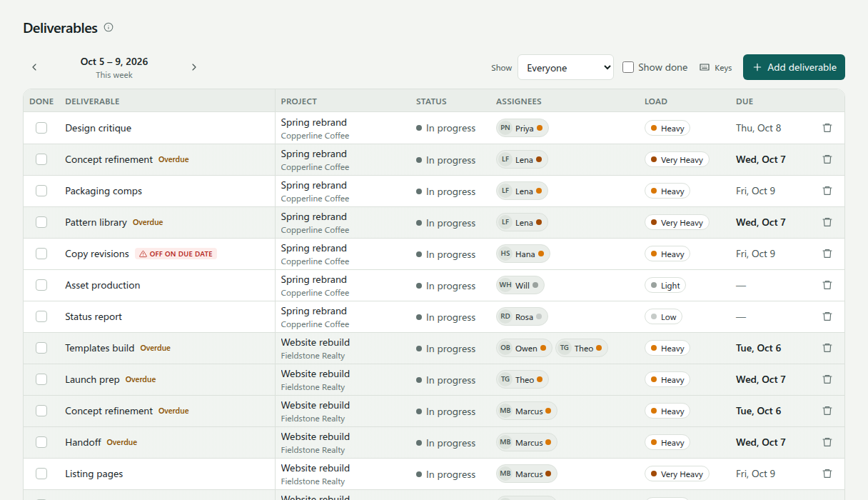This screenshot has height=500, width=868.
Task: Click Tue, Oct 6 due date for Templates build
Action: (758, 348)
